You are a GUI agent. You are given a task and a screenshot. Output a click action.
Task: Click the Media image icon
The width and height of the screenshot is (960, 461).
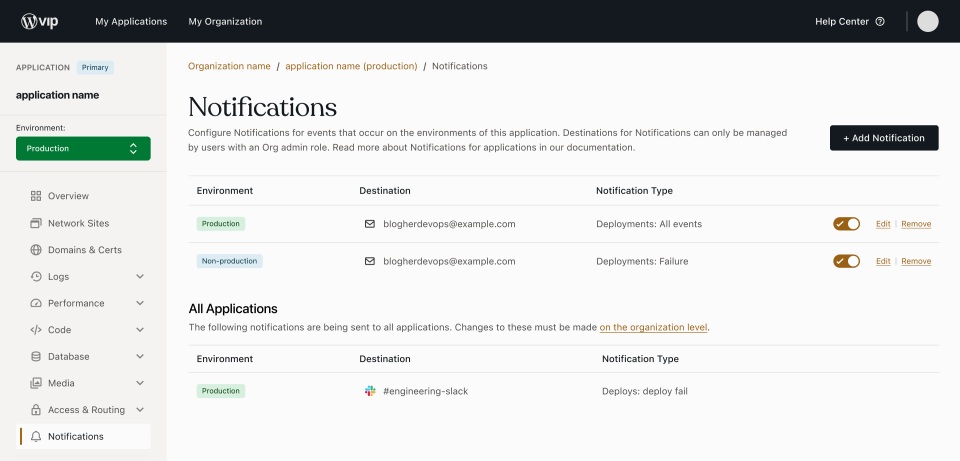tap(36, 383)
